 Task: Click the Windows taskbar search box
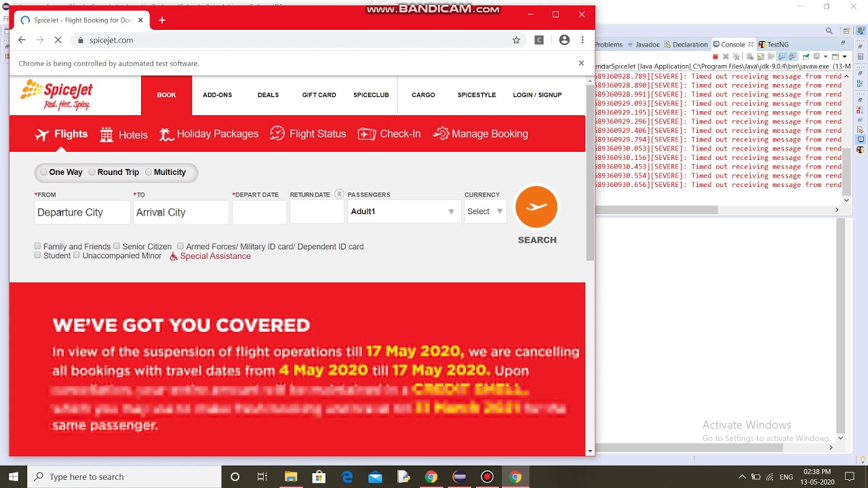click(125, 477)
